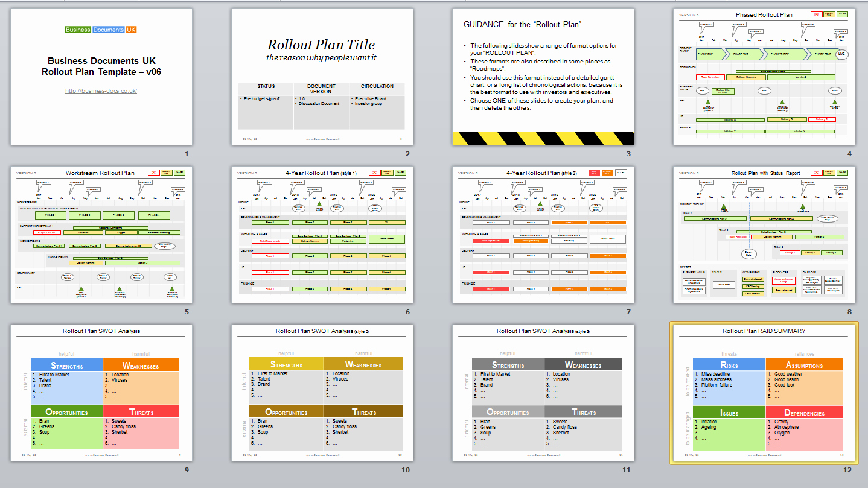Click the yellow-black hazard stripe on slide 3
This screenshot has height=488, width=868.
tap(543, 138)
